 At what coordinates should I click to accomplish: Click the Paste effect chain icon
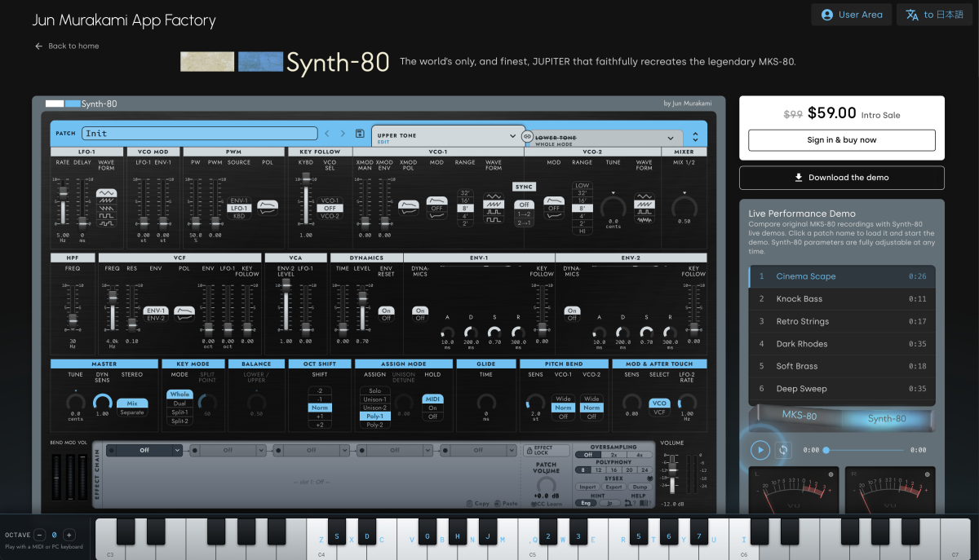pyautogui.click(x=498, y=503)
